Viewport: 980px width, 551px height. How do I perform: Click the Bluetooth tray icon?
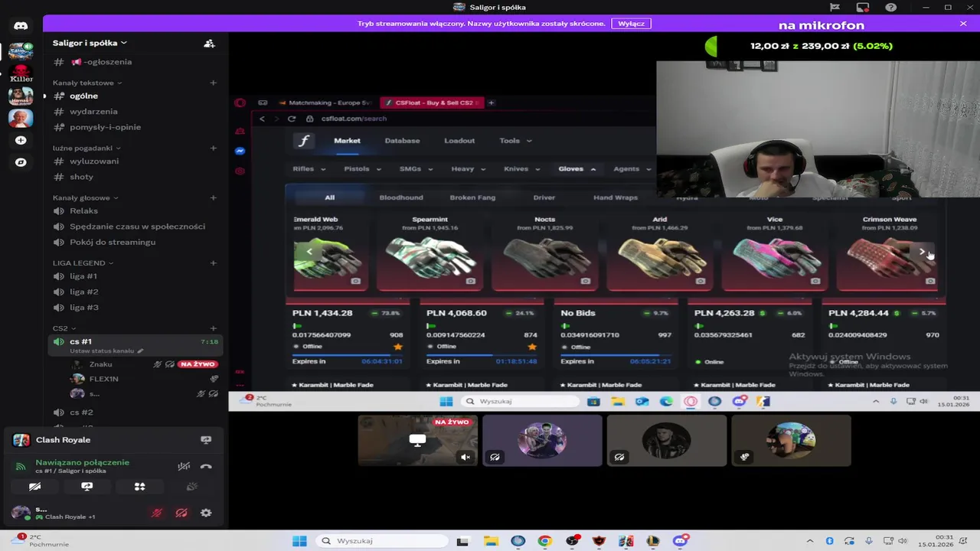point(829,541)
